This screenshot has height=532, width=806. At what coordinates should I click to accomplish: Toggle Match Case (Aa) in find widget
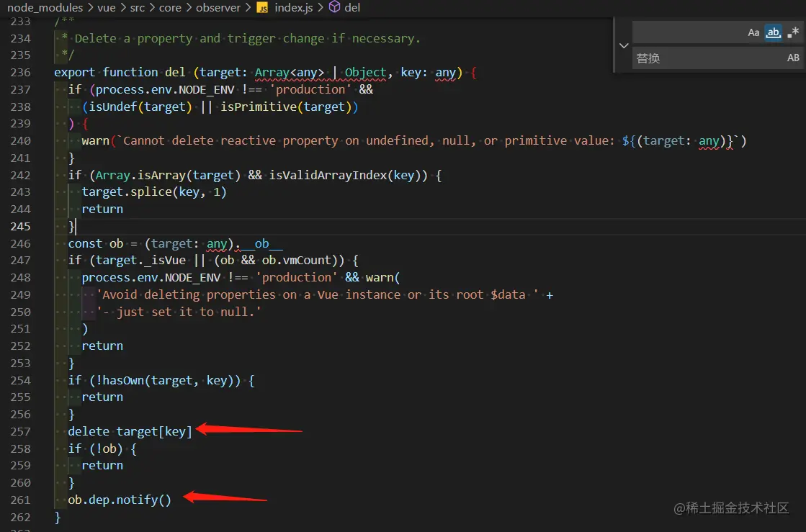[x=753, y=33]
